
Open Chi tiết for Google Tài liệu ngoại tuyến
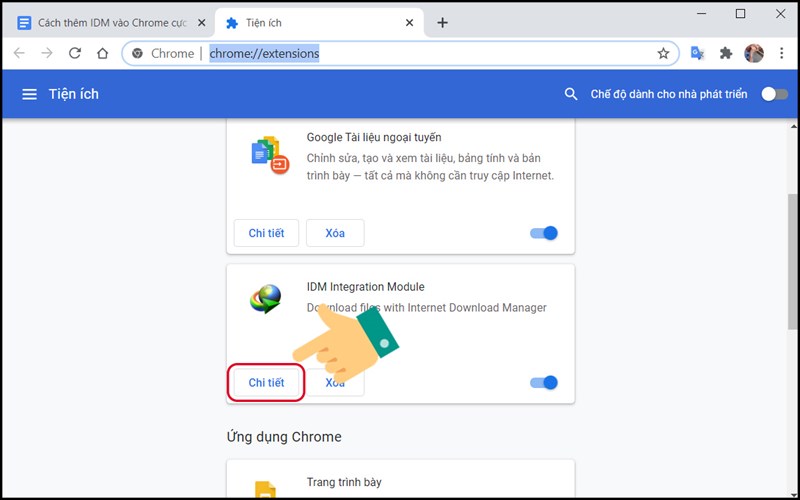266,233
